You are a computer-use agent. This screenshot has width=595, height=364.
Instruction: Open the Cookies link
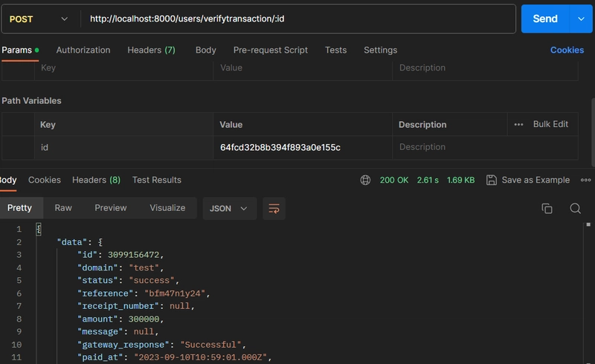pyautogui.click(x=567, y=50)
